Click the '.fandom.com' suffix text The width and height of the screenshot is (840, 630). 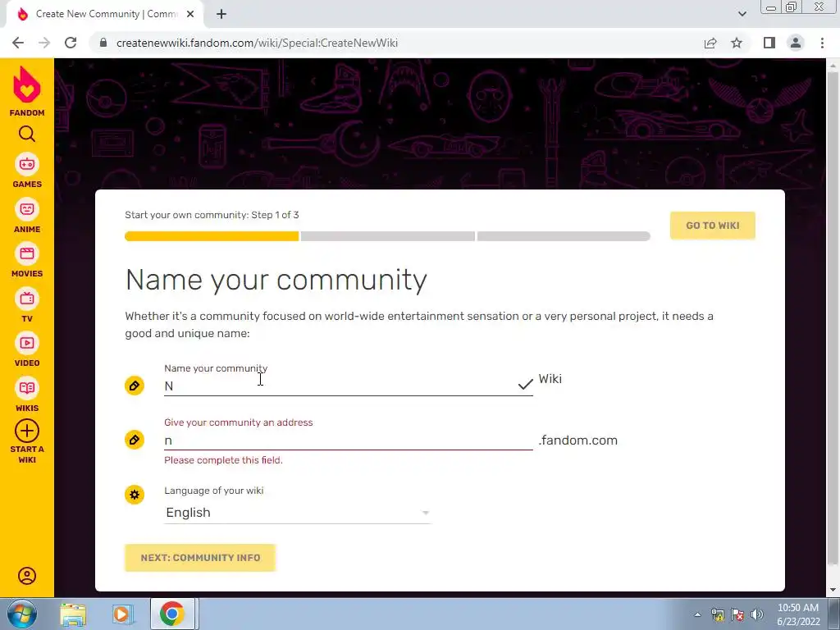578,441
